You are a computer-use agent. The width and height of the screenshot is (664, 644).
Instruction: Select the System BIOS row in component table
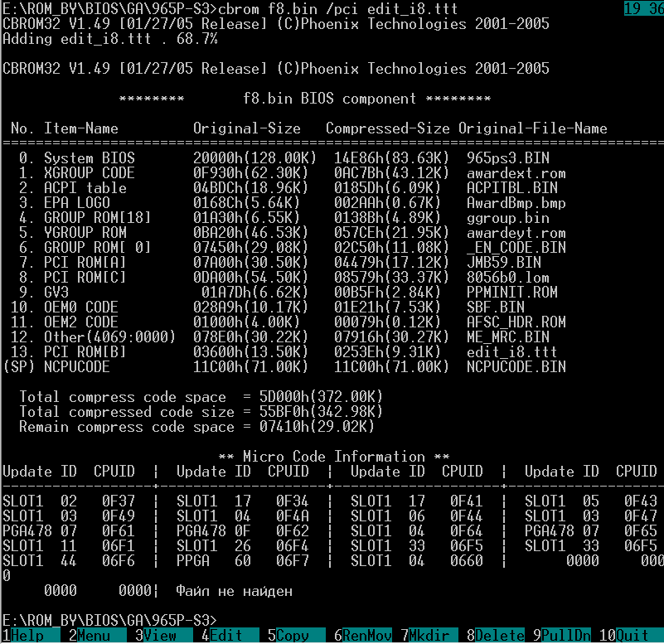(89, 158)
